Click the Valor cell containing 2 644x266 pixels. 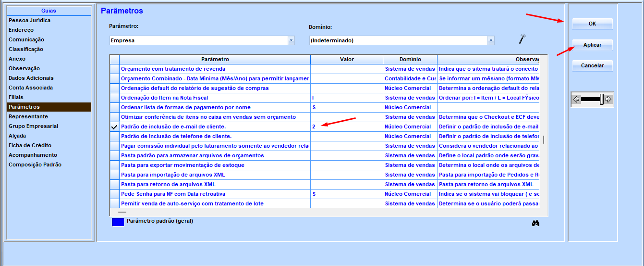click(x=346, y=127)
